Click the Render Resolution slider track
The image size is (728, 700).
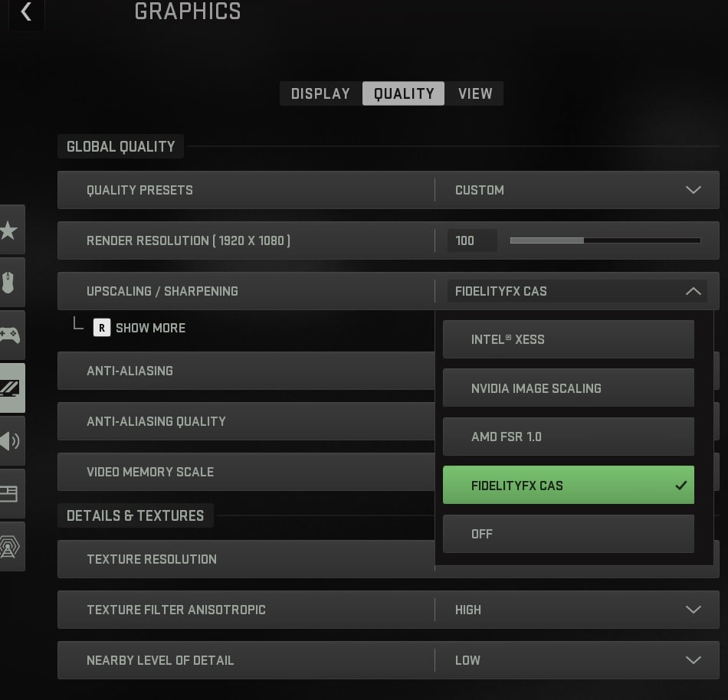(x=605, y=240)
